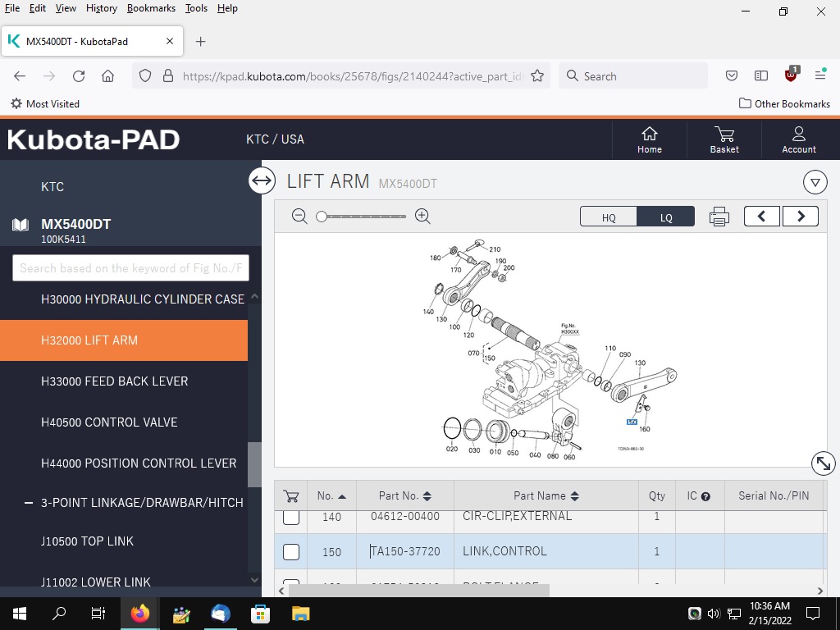Switch diagram to LQ quality
The height and width of the screenshot is (630, 840).
[666, 217]
